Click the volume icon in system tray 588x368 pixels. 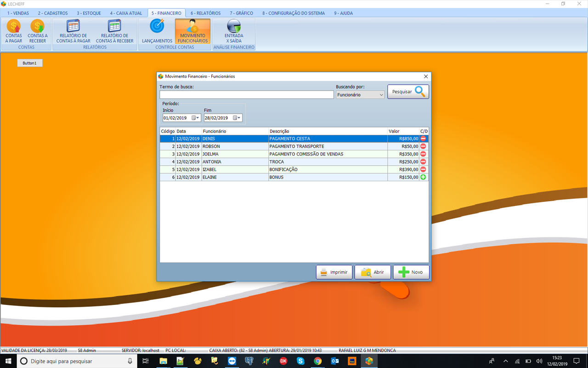(539, 361)
